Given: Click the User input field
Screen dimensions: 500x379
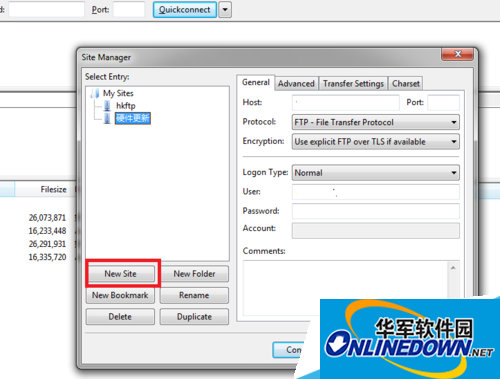Looking at the screenshot, I should point(376,192).
